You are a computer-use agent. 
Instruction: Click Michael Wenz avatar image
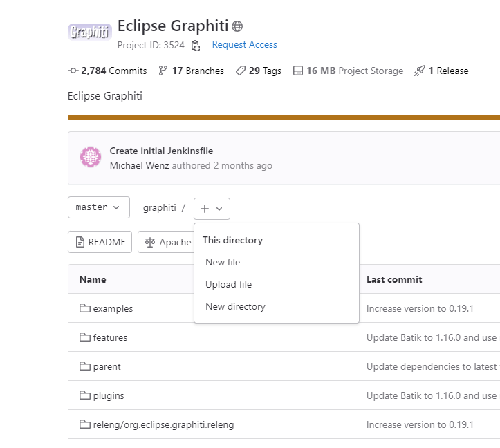coord(91,157)
